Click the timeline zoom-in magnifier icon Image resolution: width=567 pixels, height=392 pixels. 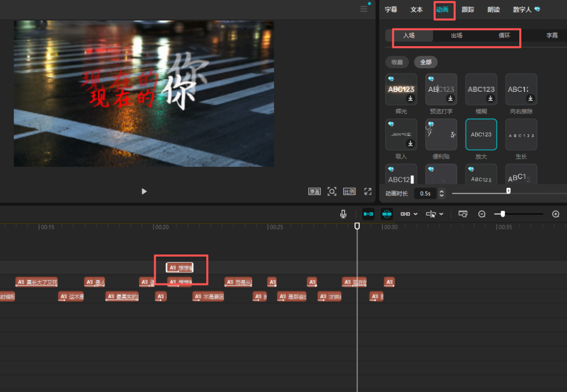[556, 214]
